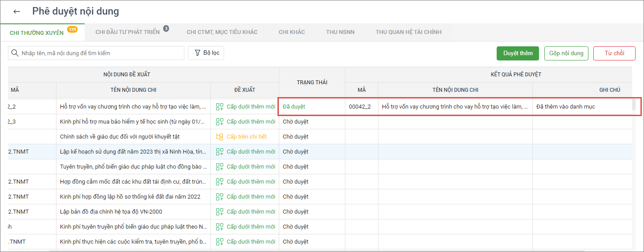Open the Chi khác tab
This screenshot has width=644, height=252.
292,32
